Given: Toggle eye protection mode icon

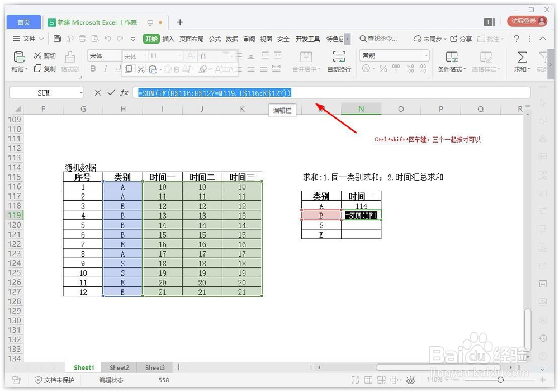Looking at the screenshot, I should 410,380.
